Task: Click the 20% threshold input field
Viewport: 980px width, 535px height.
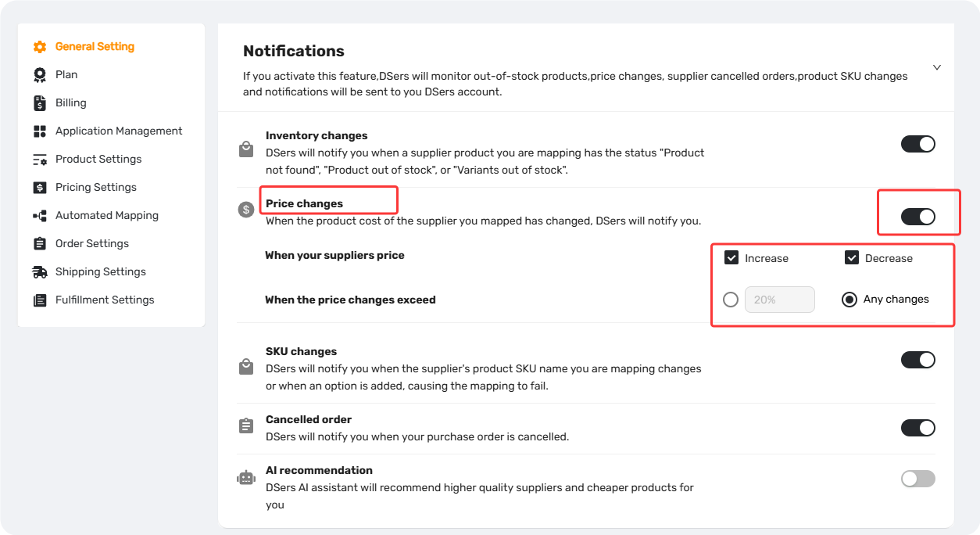Action: pos(780,300)
